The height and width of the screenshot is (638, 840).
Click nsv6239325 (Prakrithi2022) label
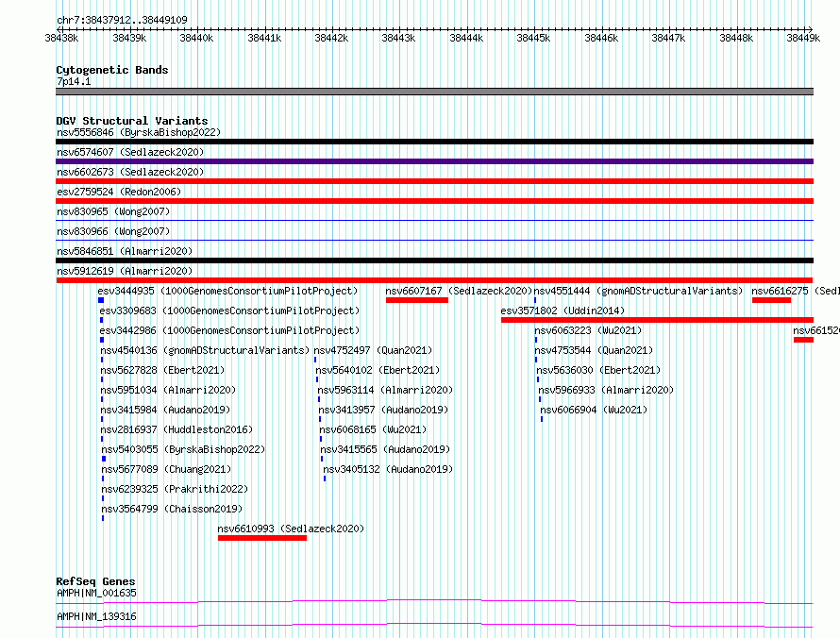point(175,489)
